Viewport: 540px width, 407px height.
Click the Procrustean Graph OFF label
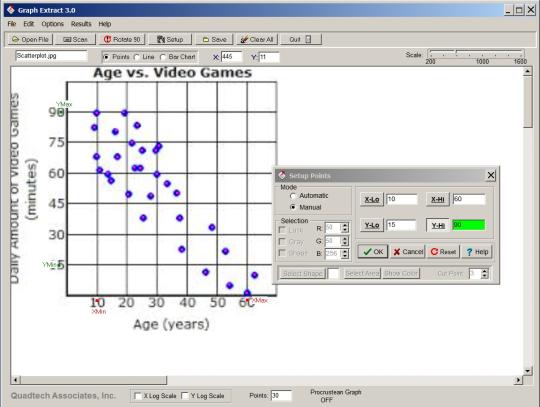[335, 396]
